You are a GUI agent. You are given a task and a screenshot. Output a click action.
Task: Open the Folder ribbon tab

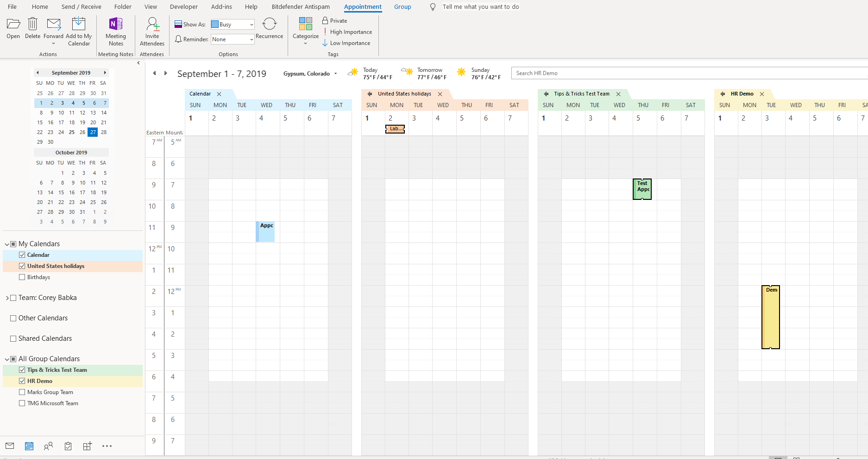(x=123, y=7)
